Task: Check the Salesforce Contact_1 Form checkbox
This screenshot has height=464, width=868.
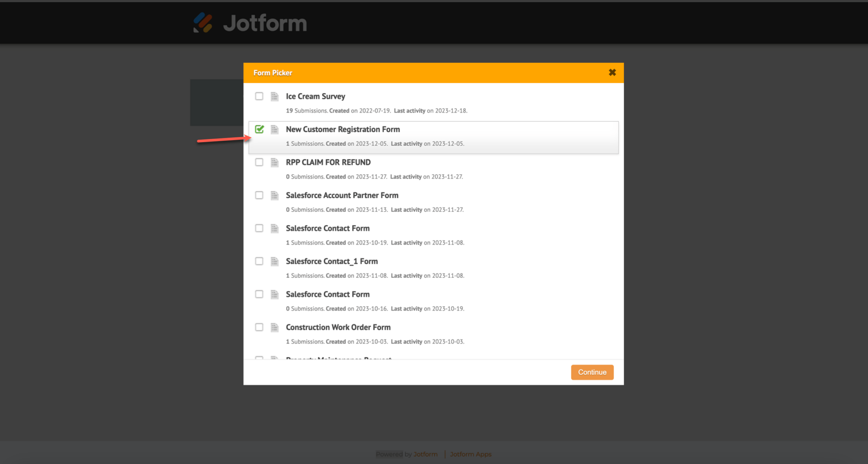Action: 259,261
